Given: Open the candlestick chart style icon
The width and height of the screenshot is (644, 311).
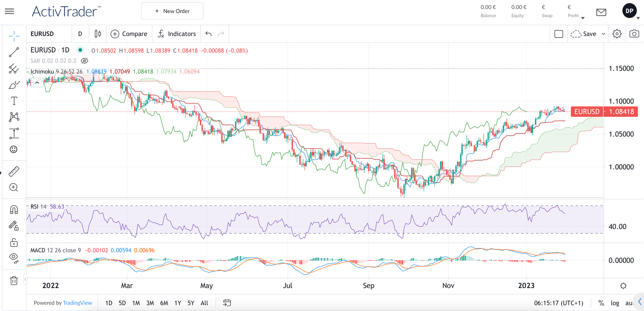Looking at the screenshot, I should coord(98,34).
